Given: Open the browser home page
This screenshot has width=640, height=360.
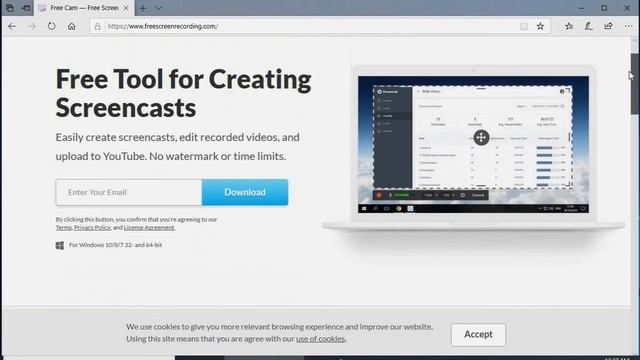Looking at the screenshot, I should [x=71, y=26].
